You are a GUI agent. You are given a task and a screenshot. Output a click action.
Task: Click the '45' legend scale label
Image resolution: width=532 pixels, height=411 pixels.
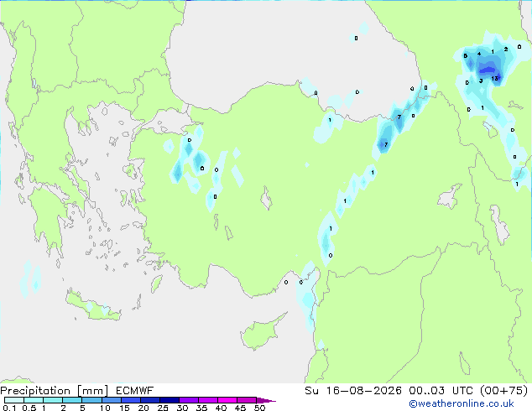(240, 408)
